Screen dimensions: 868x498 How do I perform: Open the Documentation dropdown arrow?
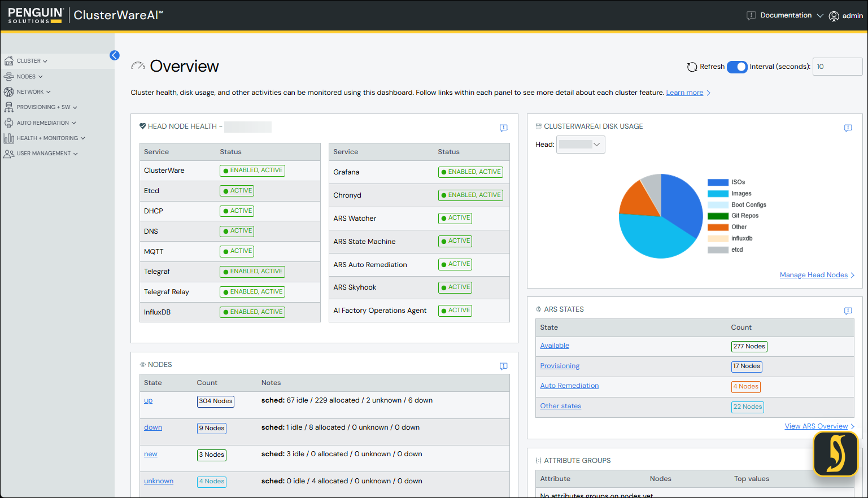coord(820,16)
